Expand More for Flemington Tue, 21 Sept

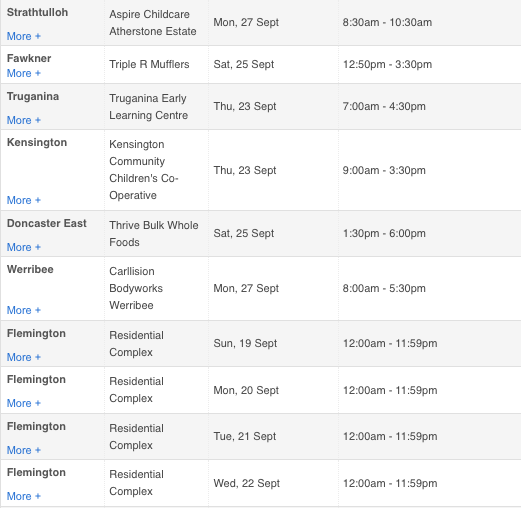(x=24, y=450)
